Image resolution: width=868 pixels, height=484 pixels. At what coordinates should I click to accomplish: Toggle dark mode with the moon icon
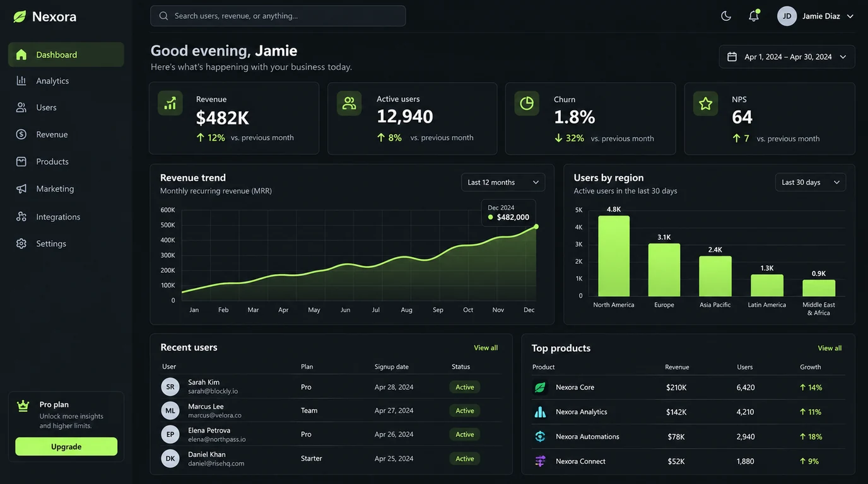726,16
